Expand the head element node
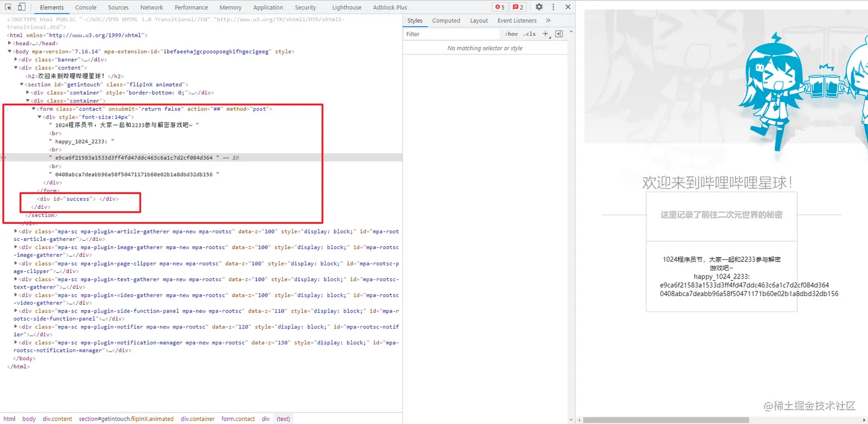868x424 pixels. [10, 43]
